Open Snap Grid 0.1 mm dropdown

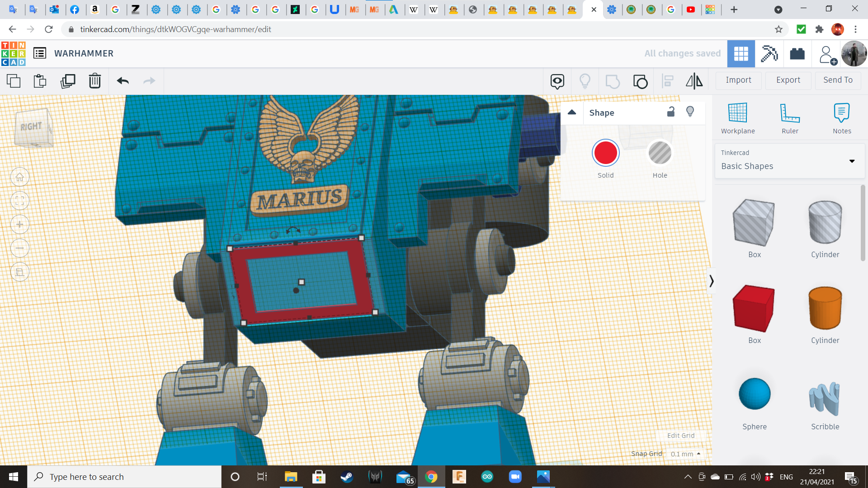pyautogui.click(x=685, y=454)
